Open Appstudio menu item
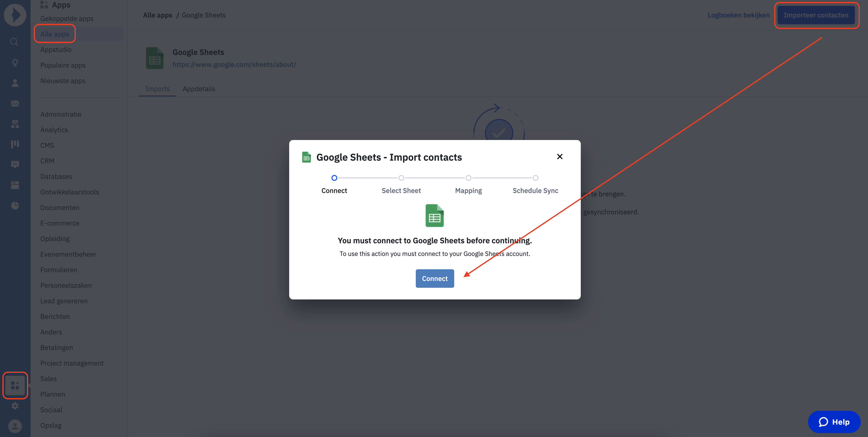This screenshot has height=437, width=868. pyautogui.click(x=56, y=50)
